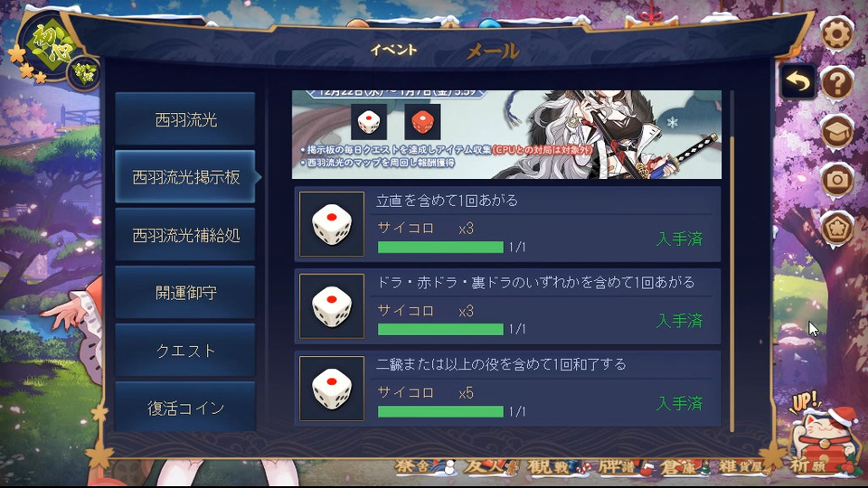Switch to the メール tab
The image size is (868, 488).
493,51
